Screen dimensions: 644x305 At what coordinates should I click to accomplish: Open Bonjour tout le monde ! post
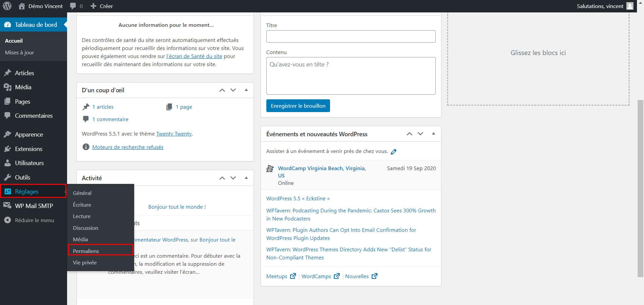coord(177,207)
